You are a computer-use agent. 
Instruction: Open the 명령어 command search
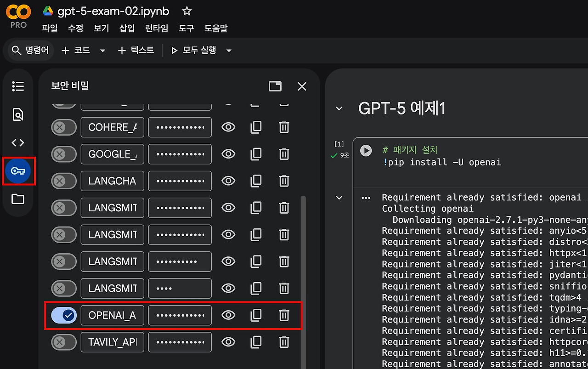pyautogui.click(x=31, y=51)
